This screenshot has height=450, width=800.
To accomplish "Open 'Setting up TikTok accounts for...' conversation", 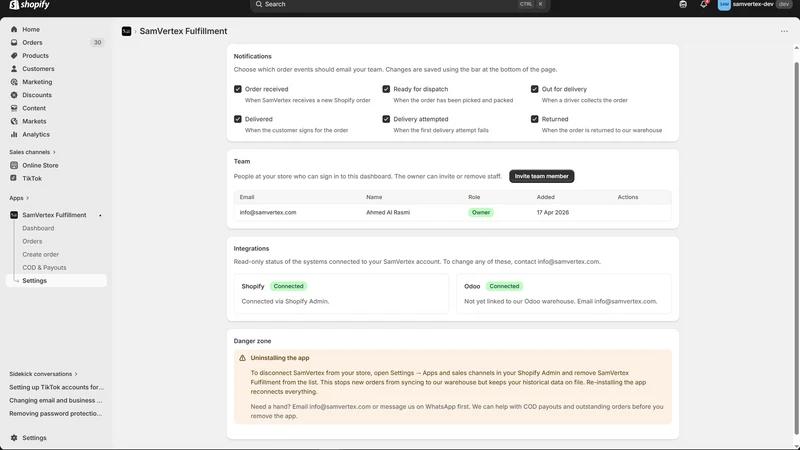I will pyautogui.click(x=56, y=387).
